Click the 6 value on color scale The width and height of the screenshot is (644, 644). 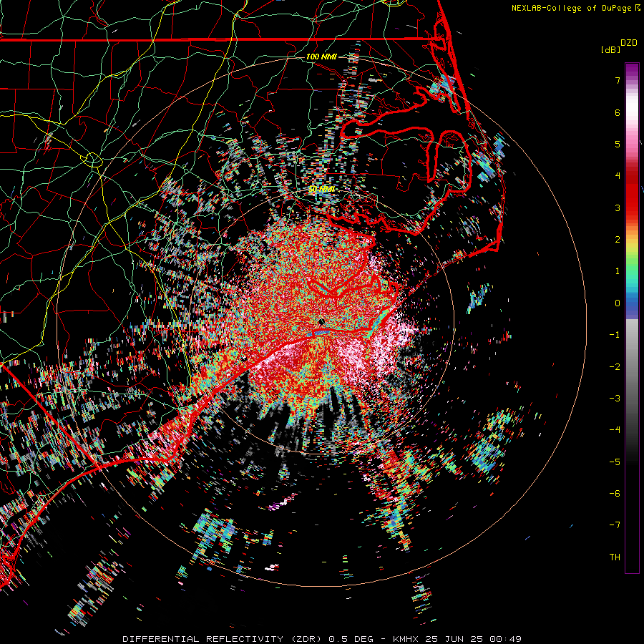point(618,112)
